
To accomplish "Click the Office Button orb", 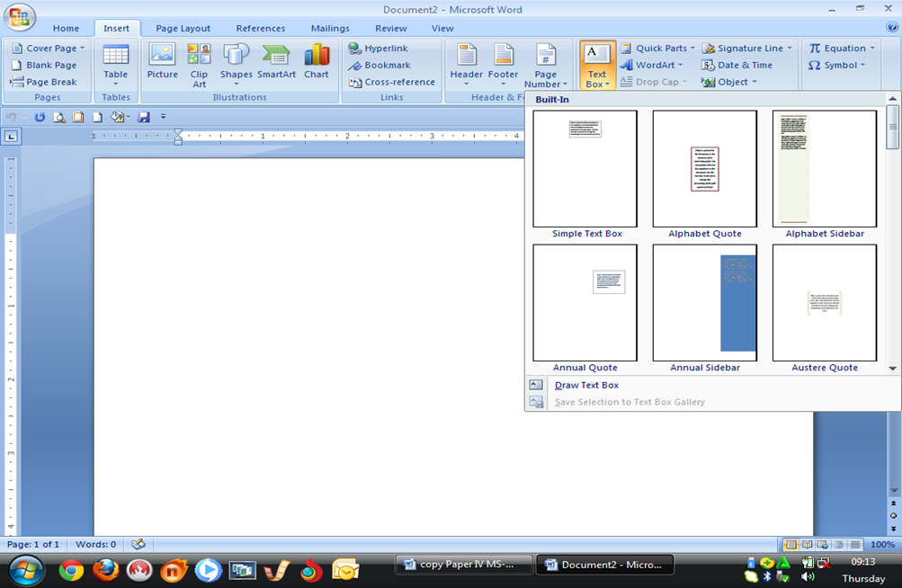I will pos(19,17).
